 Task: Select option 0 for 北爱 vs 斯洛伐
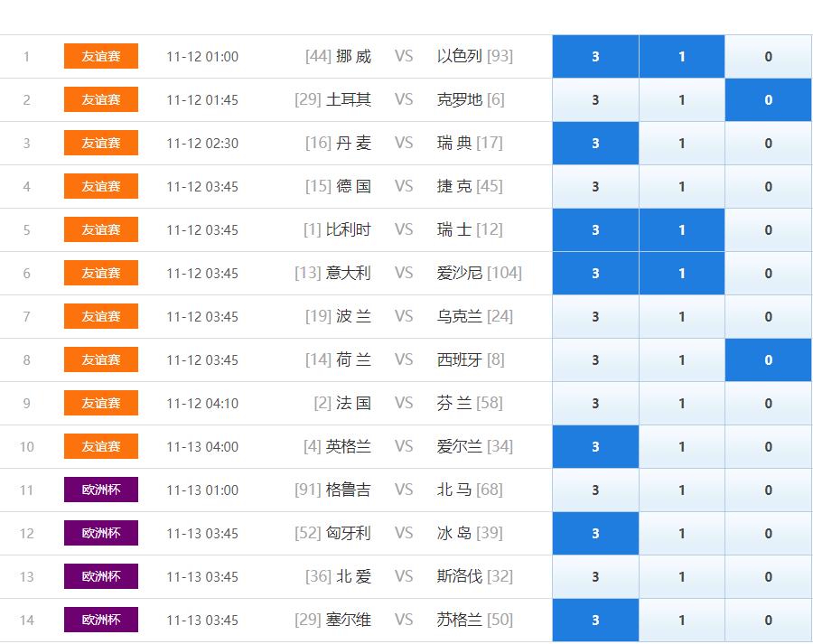[768, 576]
